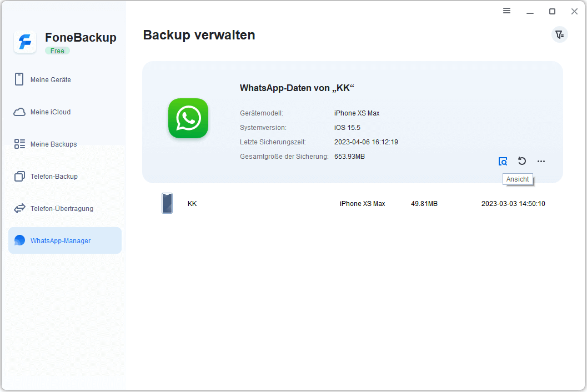Open more options (three dots) for WhatsApp backup
Screen dimensions: 587x392
541,162
